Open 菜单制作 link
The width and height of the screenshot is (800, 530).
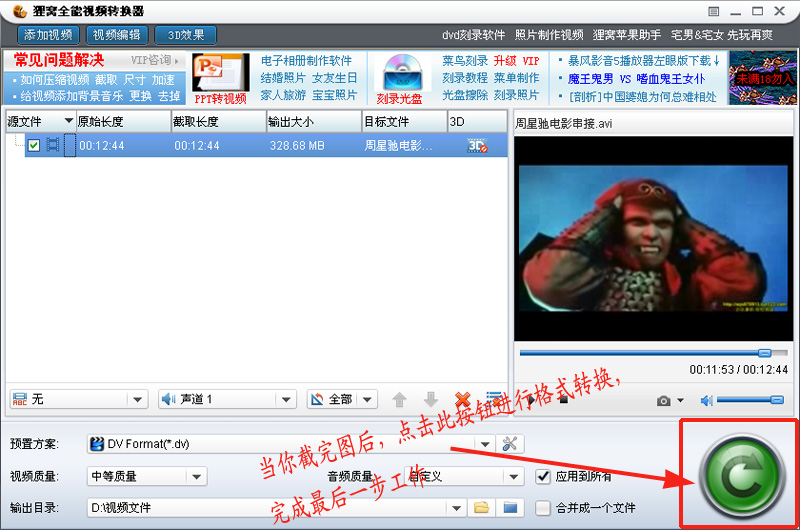[516, 78]
